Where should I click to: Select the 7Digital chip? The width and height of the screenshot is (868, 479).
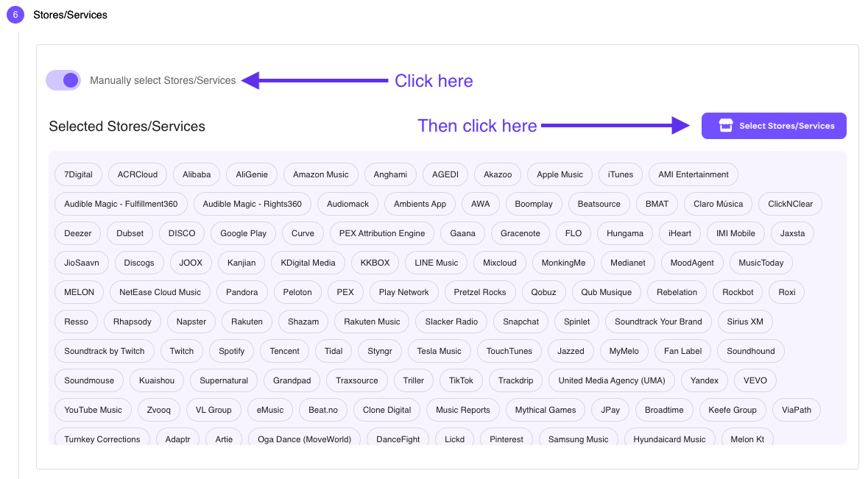click(x=78, y=174)
